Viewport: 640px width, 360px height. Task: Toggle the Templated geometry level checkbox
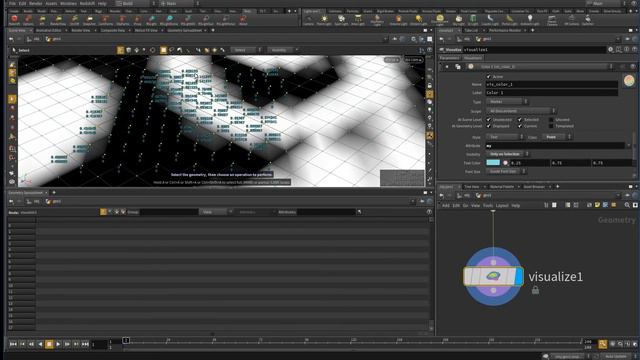551,126
